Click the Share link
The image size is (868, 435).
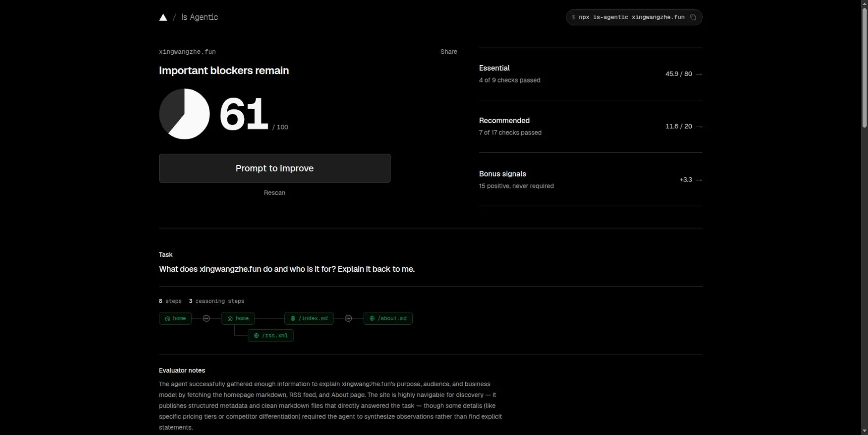(x=448, y=52)
